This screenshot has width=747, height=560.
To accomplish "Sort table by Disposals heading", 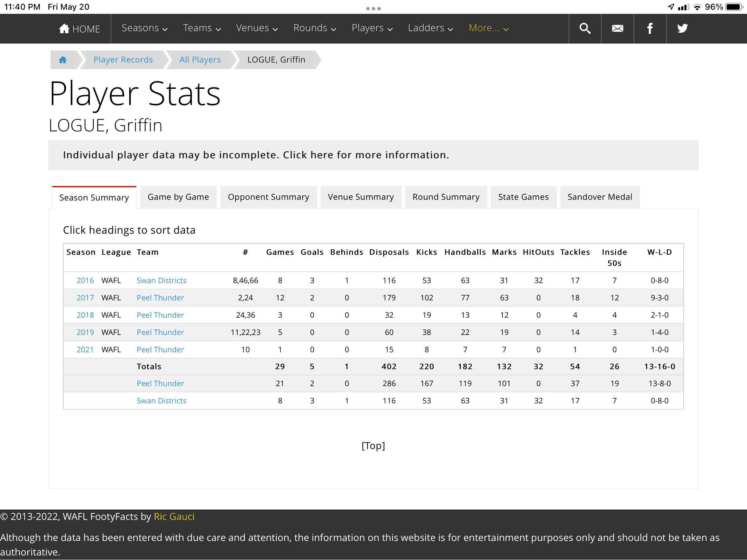I will point(389,252).
